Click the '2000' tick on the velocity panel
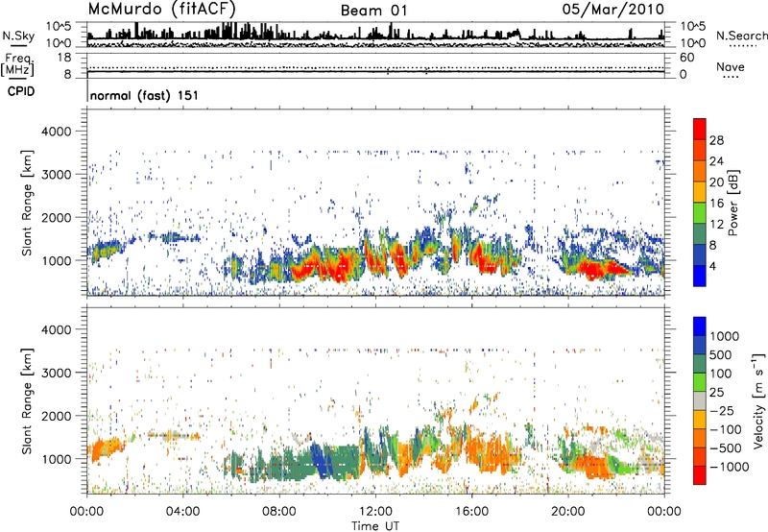768x532 pixels. click(57, 416)
